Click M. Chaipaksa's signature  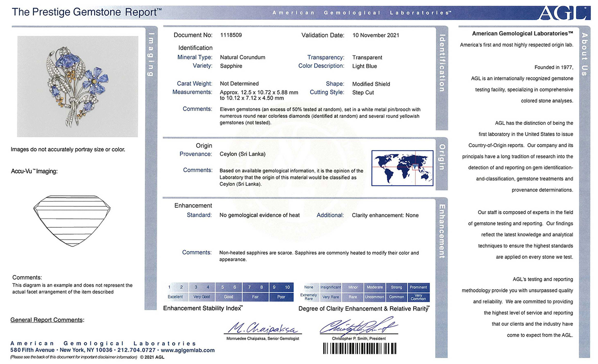click(263, 328)
